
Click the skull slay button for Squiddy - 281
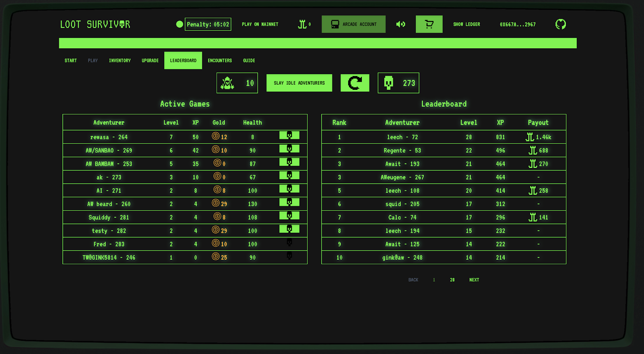click(289, 215)
